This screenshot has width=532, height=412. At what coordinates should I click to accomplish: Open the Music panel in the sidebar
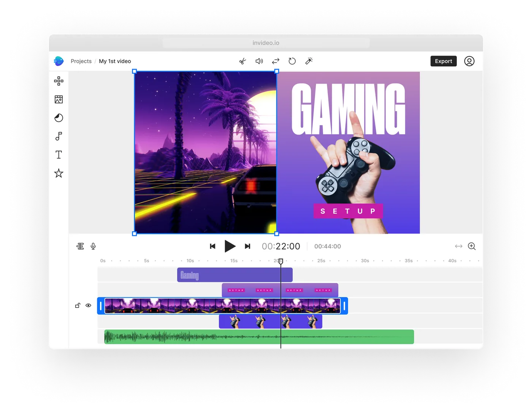pyautogui.click(x=59, y=136)
